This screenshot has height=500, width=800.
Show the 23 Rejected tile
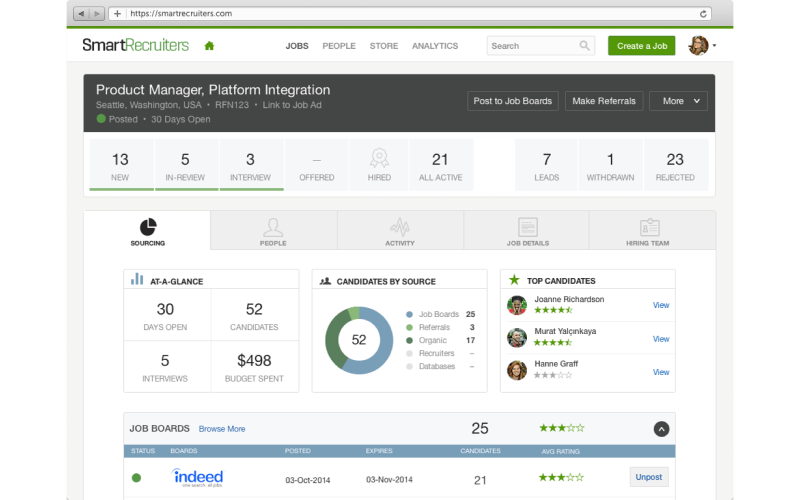click(676, 165)
